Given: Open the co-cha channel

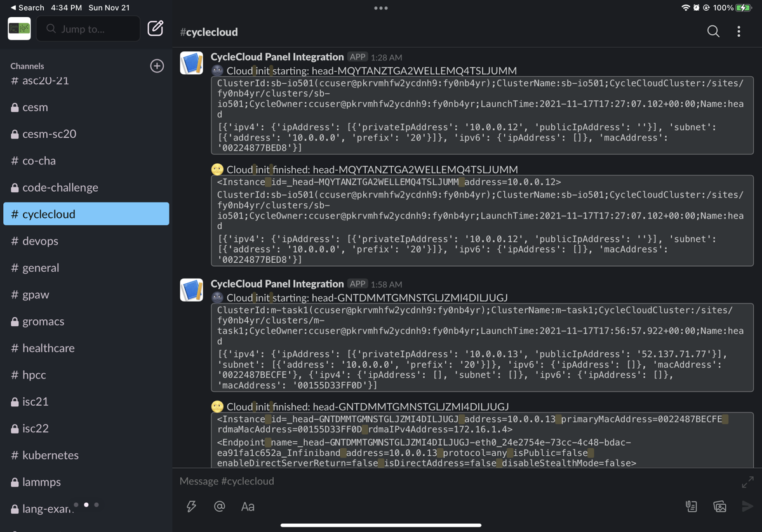Looking at the screenshot, I should [86, 161].
